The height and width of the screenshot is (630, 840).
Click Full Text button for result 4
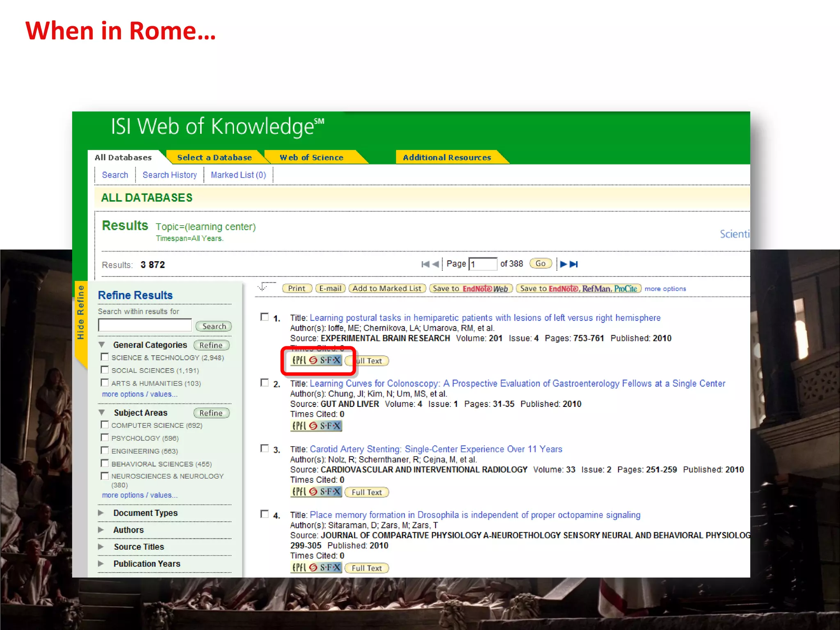[367, 568]
